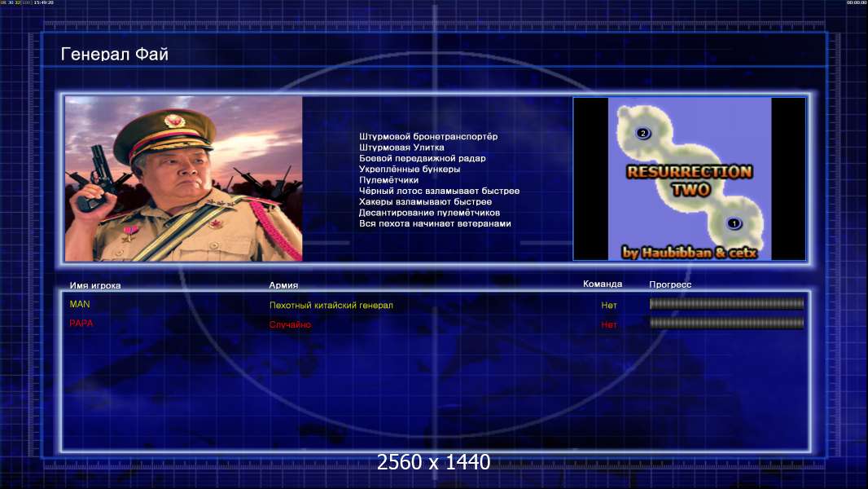
Task: Click the 'Прогресс' column header
Action: pyautogui.click(x=670, y=284)
